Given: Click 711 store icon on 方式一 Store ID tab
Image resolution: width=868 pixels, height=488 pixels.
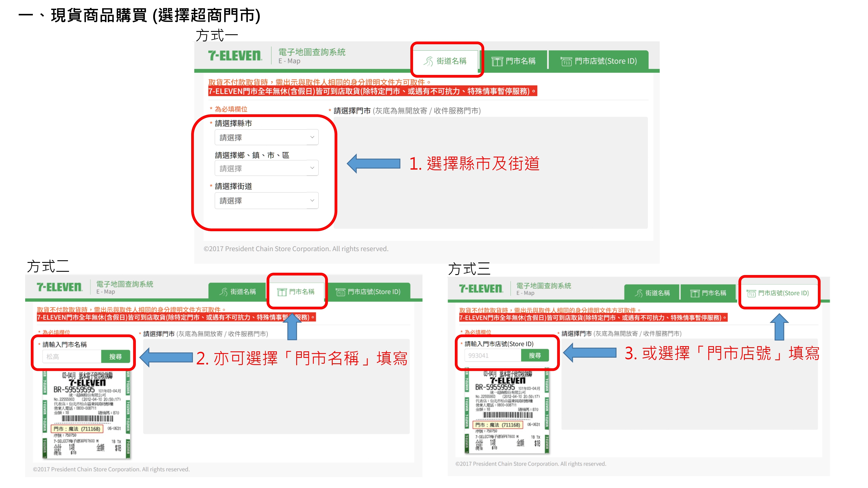Looking at the screenshot, I should [x=566, y=61].
